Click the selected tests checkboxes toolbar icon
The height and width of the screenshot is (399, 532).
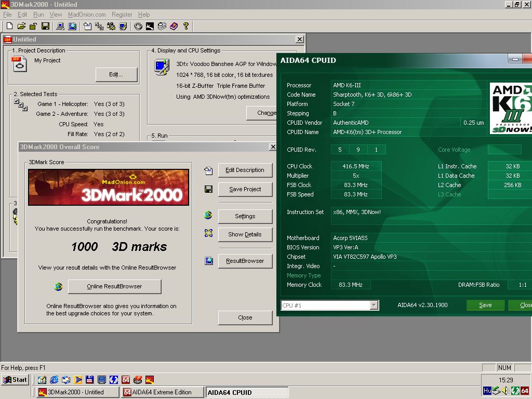(99, 26)
